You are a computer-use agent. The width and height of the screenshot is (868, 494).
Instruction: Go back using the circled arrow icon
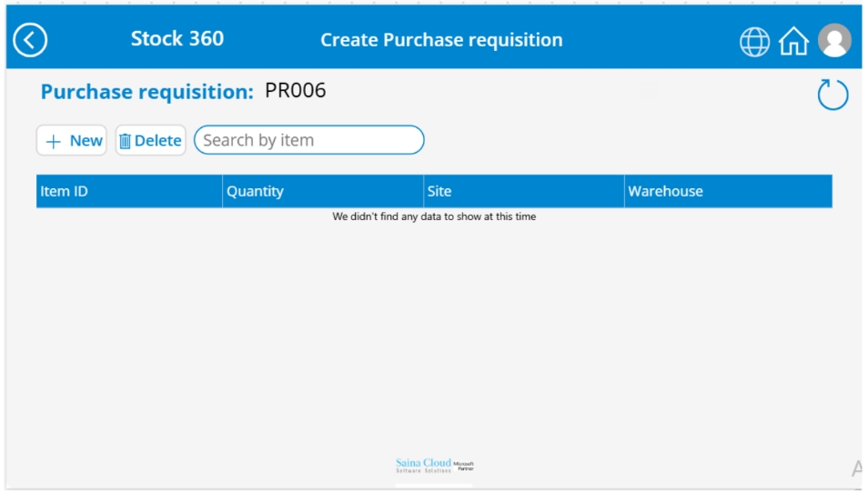tap(30, 40)
